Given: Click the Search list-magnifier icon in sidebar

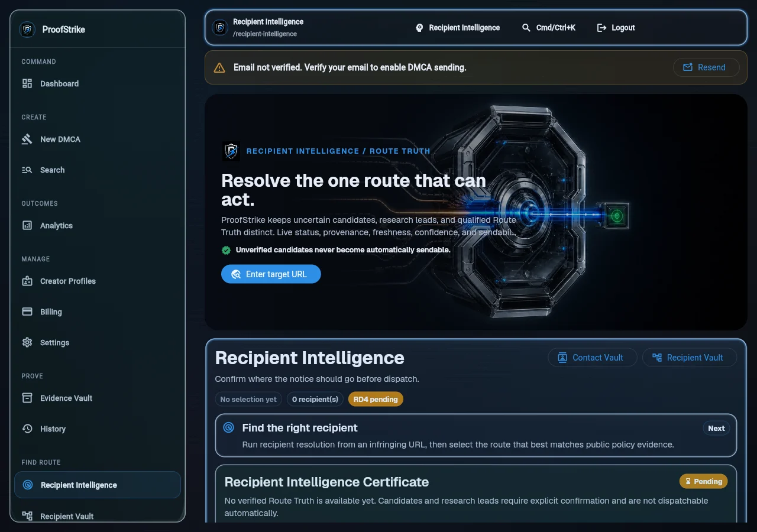Looking at the screenshot, I should [27, 170].
